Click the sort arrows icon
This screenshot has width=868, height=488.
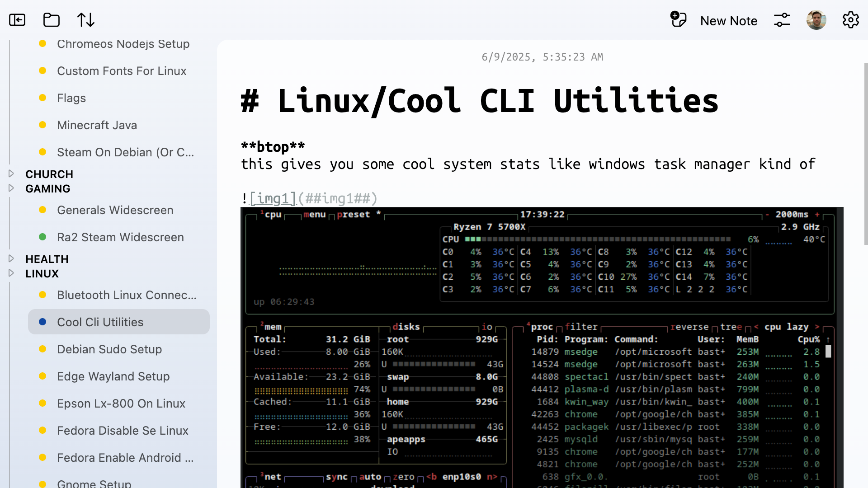click(x=86, y=20)
